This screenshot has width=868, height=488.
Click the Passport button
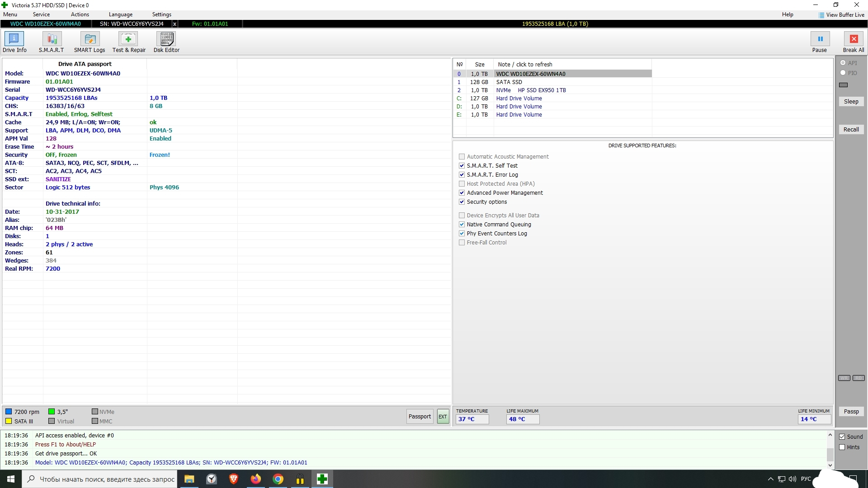tap(420, 417)
